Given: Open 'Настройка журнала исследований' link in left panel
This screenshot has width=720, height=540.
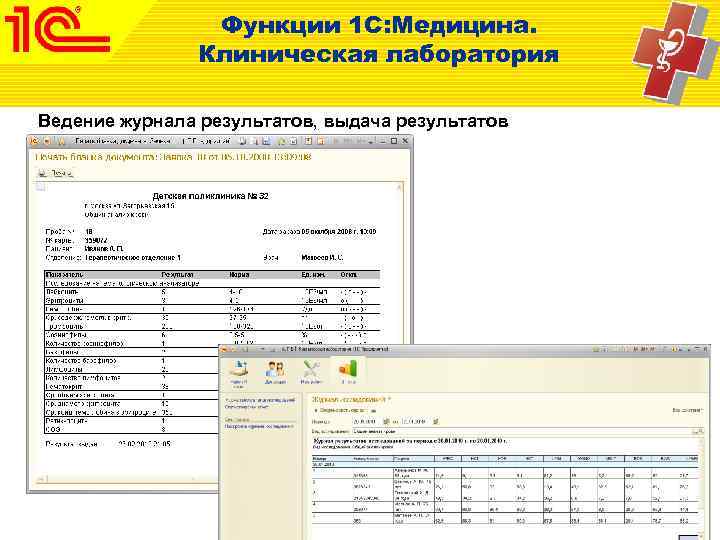Looking at the screenshot, I should [259, 427].
